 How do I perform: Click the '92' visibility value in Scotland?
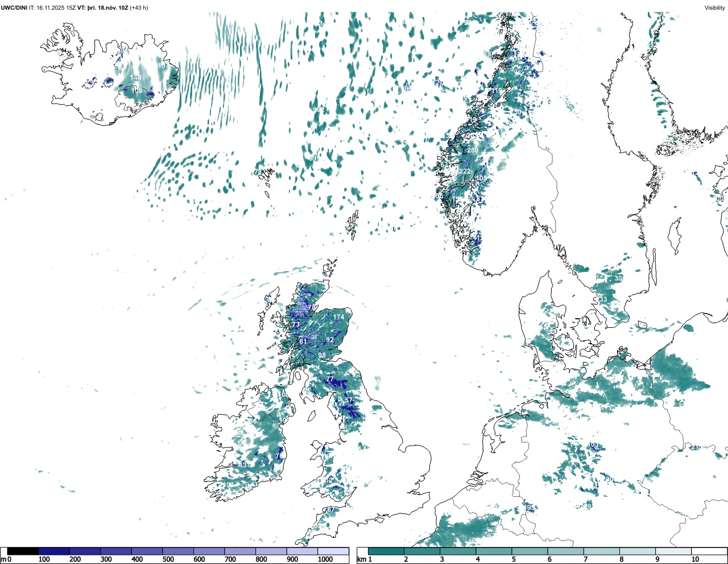(x=330, y=340)
